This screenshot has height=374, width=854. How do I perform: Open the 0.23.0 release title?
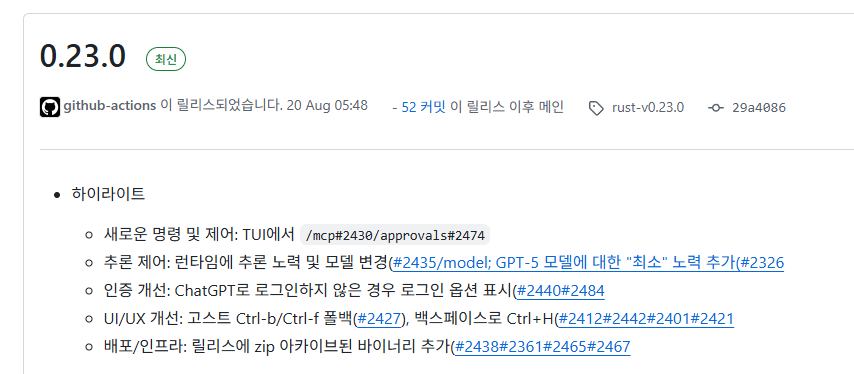pyautogui.click(x=83, y=57)
